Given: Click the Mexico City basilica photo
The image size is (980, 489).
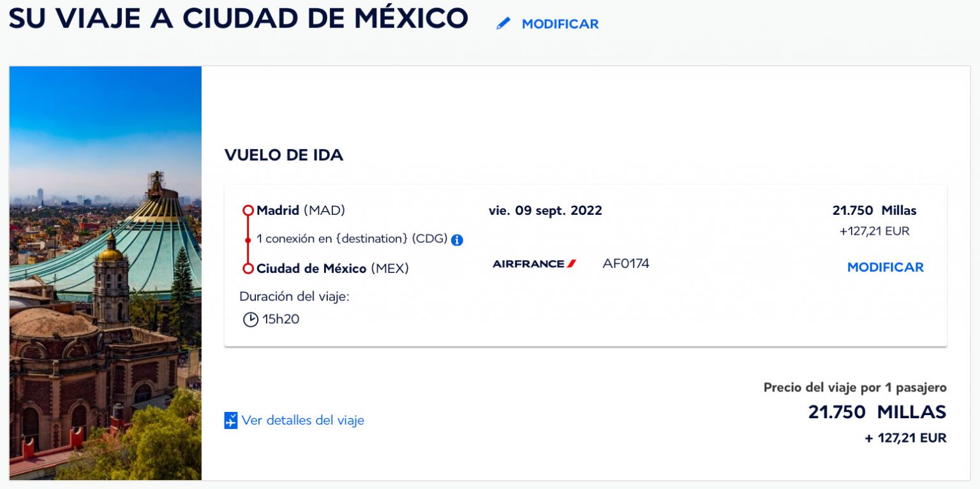Looking at the screenshot, I should pyautogui.click(x=105, y=273).
